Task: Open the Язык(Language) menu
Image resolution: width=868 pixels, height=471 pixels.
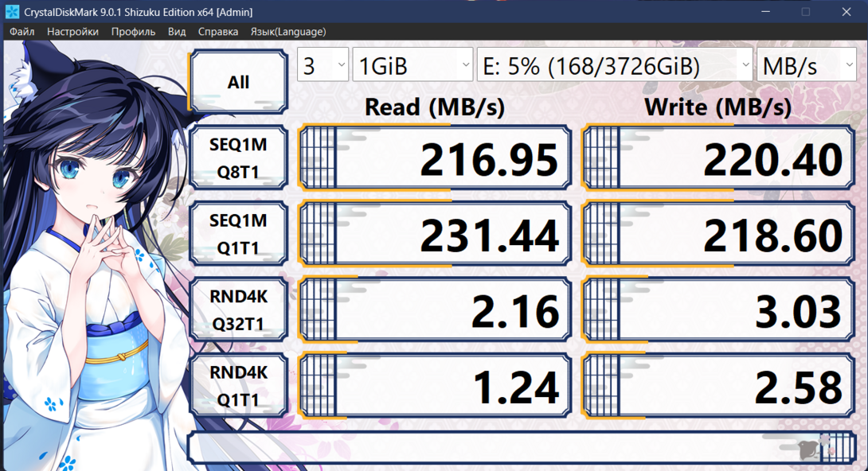Action: click(x=288, y=32)
